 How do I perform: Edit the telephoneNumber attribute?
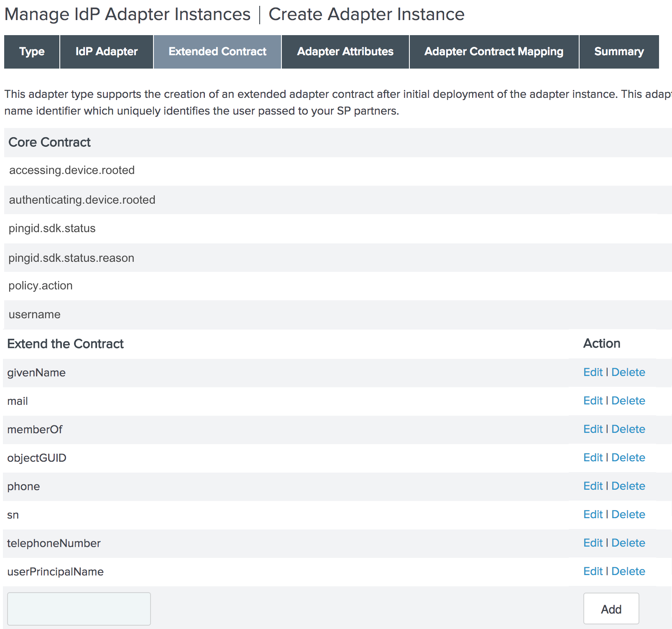(593, 543)
